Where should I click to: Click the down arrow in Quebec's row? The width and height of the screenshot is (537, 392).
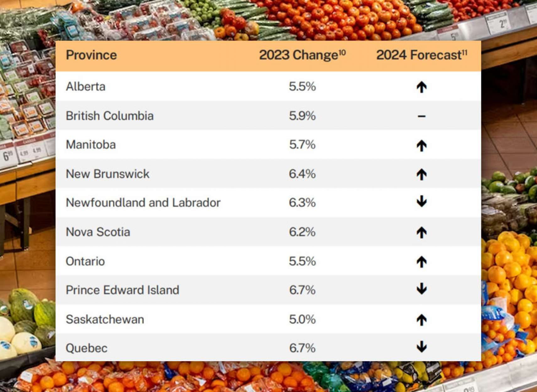pyautogui.click(x=421, y=347)
